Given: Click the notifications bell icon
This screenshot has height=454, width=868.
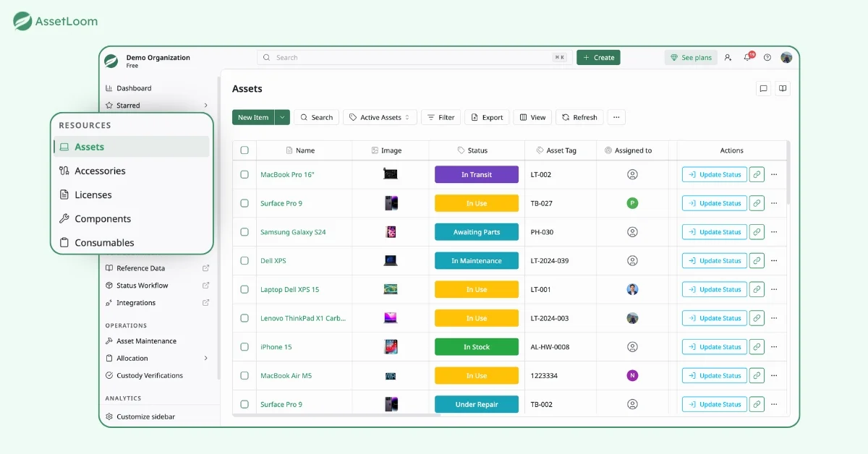Looking at the screenshot, I should point(748,57).
